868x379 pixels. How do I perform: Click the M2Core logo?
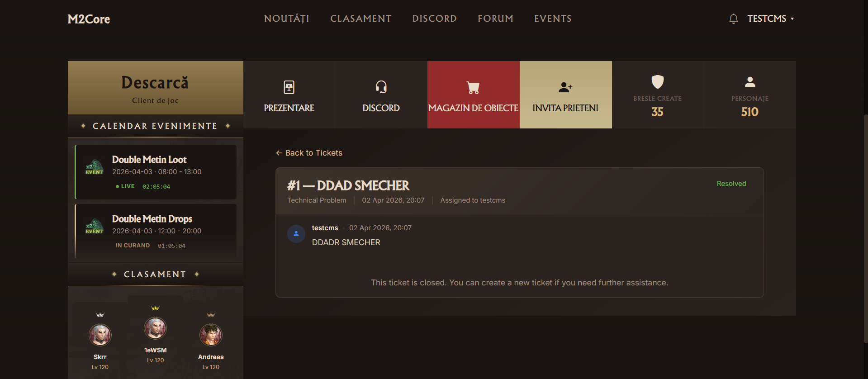click(89, 19)
